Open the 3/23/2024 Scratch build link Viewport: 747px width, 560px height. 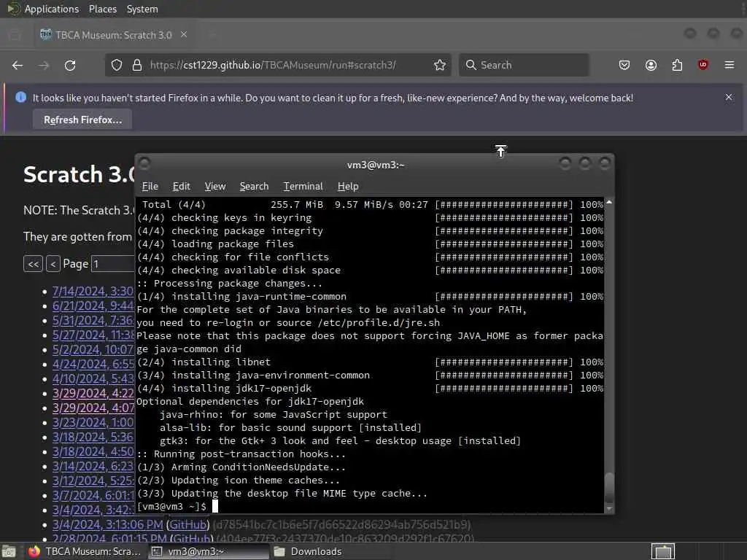pos(93,423)
